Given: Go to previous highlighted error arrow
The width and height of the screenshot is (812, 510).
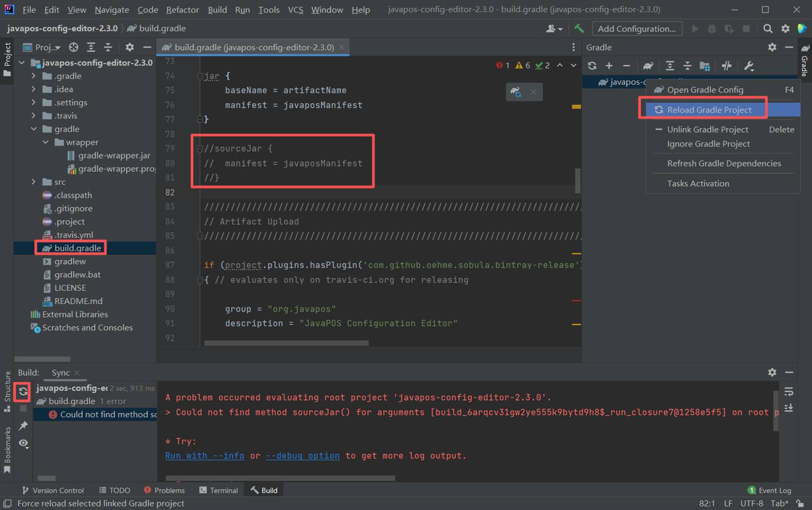Looking at the screenshot, I should pos(560,65).
